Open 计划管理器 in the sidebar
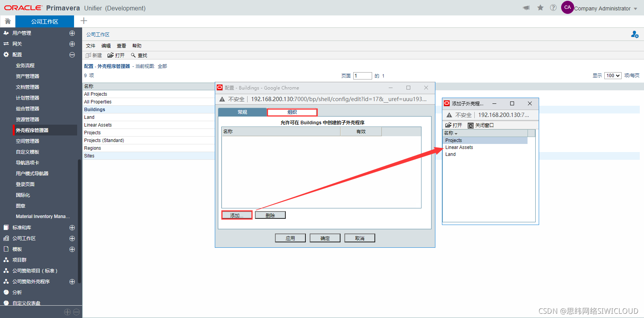Viewport: 644px width, 318px height. click(x=27, y=98)
